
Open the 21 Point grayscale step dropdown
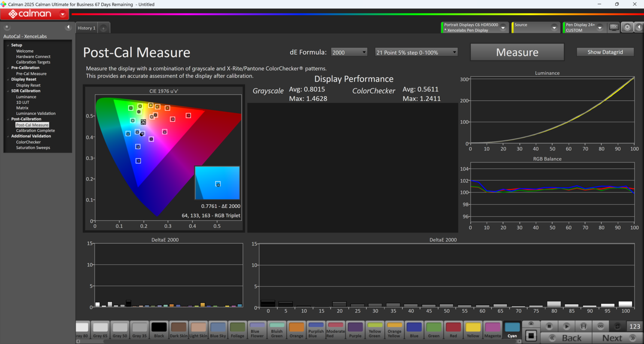(x=416, y=52)
